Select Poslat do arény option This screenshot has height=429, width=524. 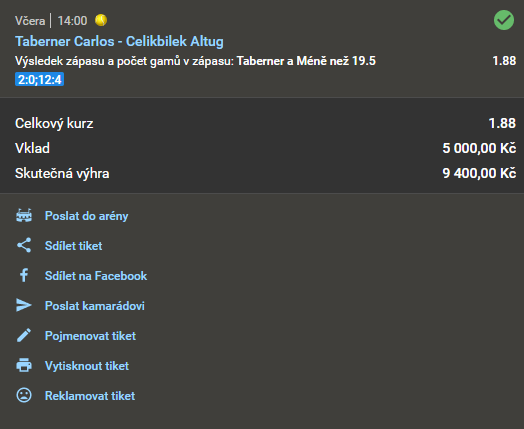tap(87, 216)
